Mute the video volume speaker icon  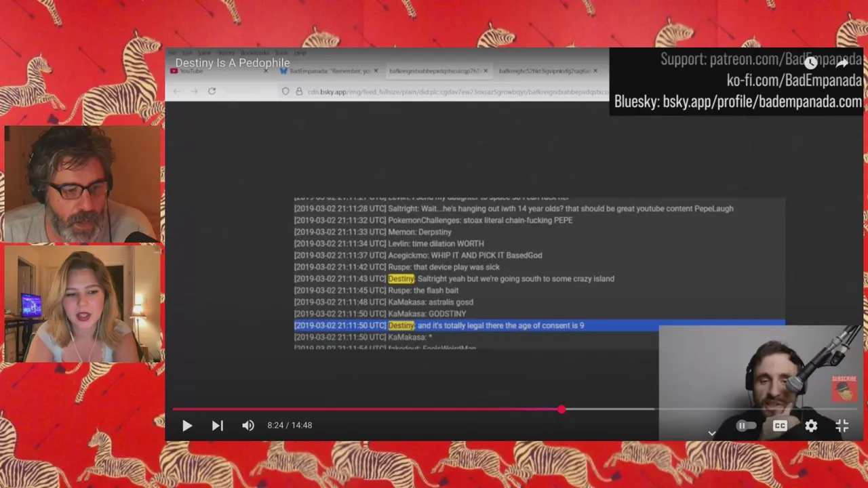point(248,426)
